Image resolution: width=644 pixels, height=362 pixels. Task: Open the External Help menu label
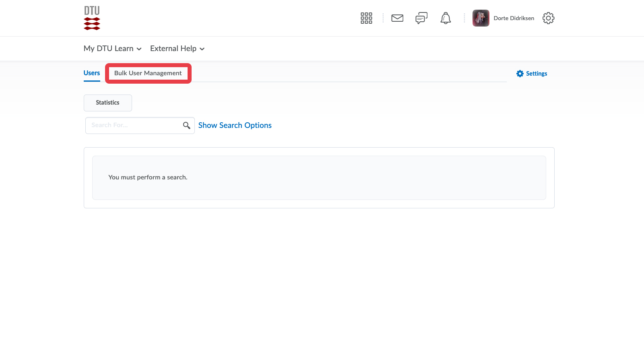(x=173, y=49)
